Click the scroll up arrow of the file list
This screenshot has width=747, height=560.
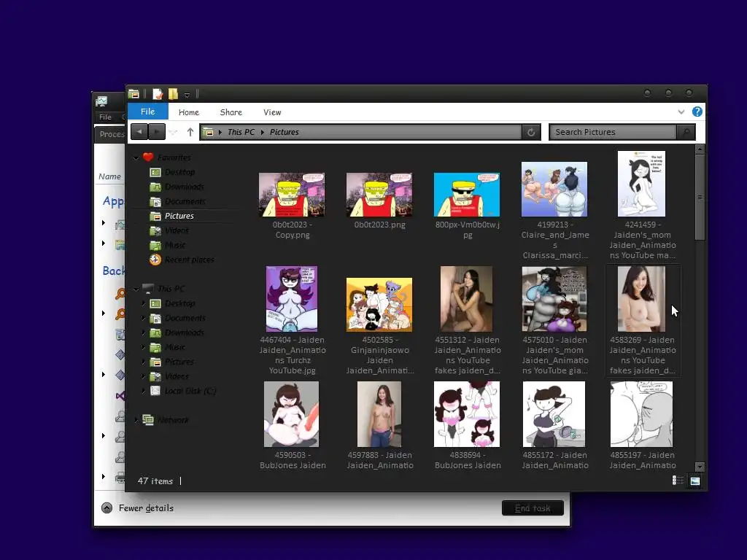point(700,149)
